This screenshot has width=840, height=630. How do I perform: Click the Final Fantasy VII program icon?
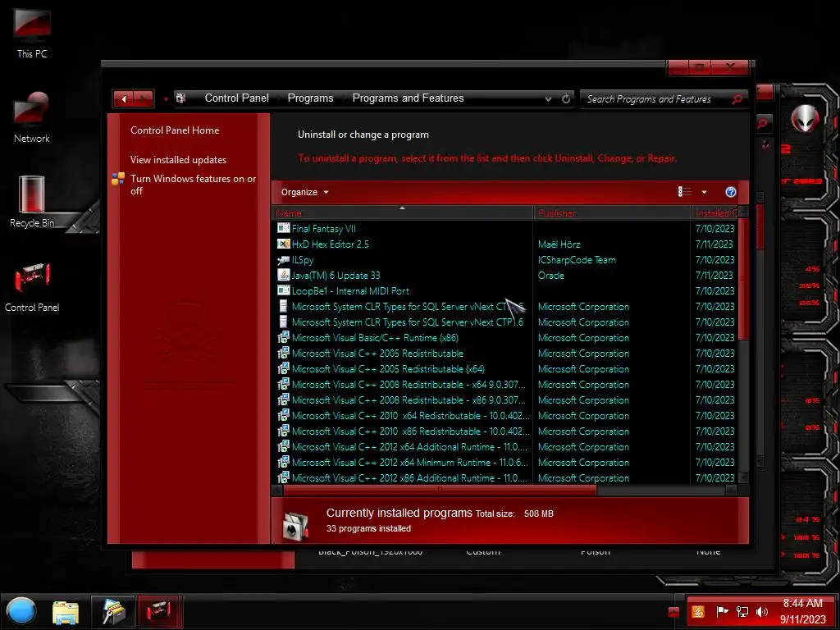click(283, 228)
